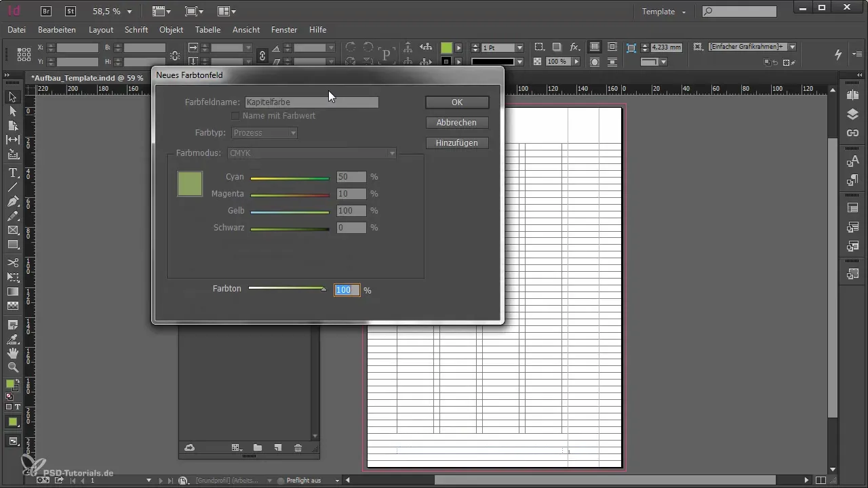
Task: Click the Abbrechen button
Action: coord(457,123)
